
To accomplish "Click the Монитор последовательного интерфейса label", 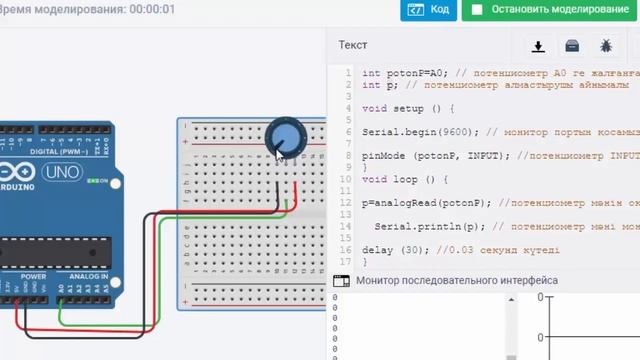I will coord(457,281).
